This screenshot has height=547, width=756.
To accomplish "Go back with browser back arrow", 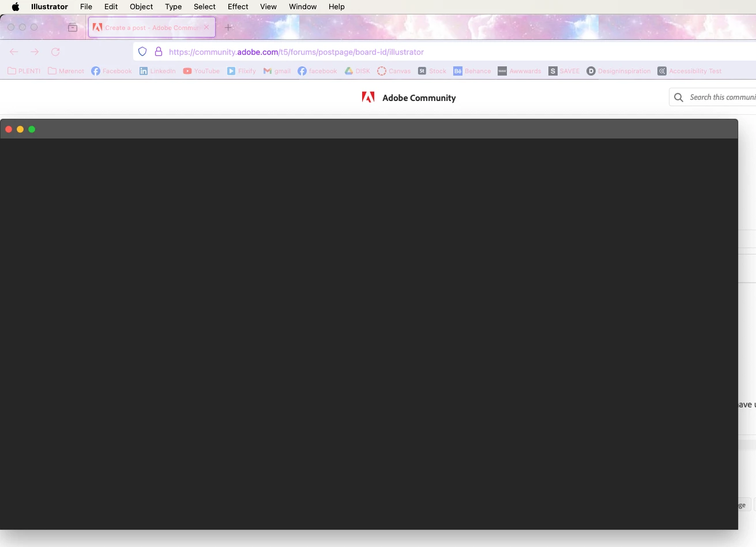I will [14, 52].
